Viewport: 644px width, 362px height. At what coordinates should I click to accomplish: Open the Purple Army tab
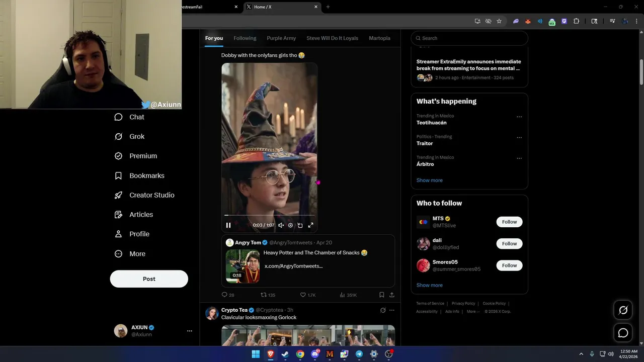point(281,38)
